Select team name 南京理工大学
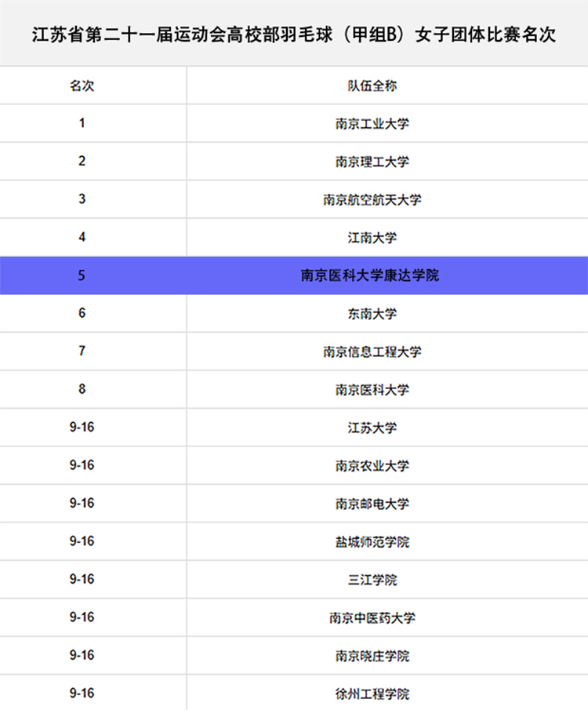The width and height of the screenshot is (588, 710). coord(372,162)
